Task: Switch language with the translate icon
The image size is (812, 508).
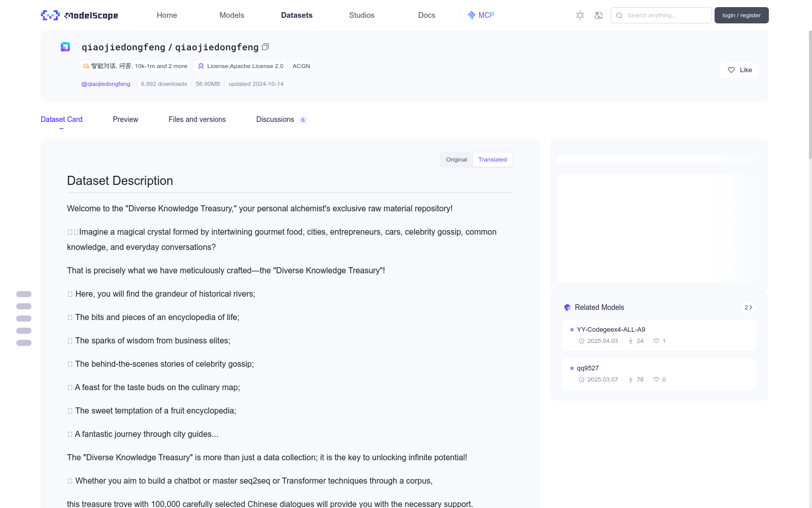Action: [598, 15]
